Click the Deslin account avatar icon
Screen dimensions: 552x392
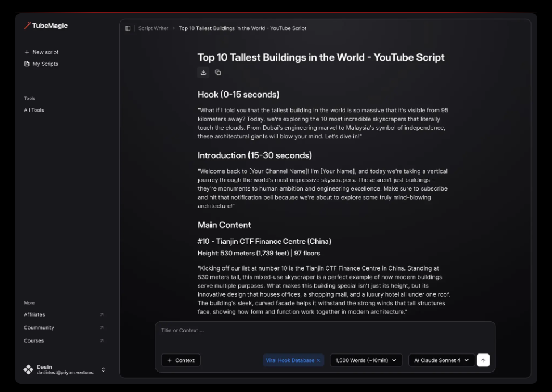pyautogui.click(x=28, y=369)
